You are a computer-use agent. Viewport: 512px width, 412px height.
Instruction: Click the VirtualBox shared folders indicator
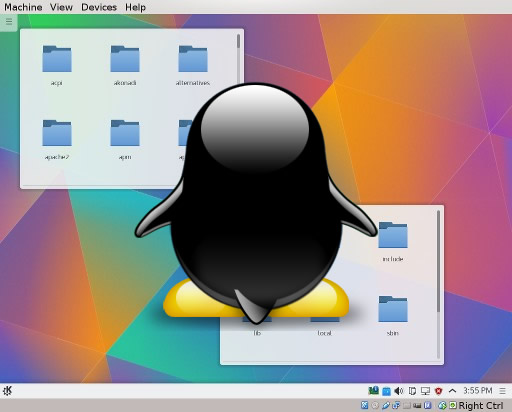(x=407, y=406)
